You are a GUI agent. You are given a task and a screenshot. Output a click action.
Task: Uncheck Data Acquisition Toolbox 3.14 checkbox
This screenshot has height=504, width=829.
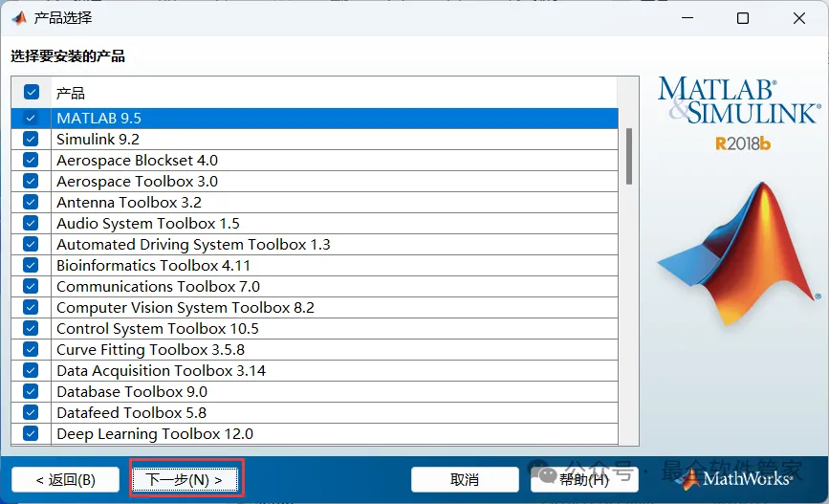pos(31,371)
